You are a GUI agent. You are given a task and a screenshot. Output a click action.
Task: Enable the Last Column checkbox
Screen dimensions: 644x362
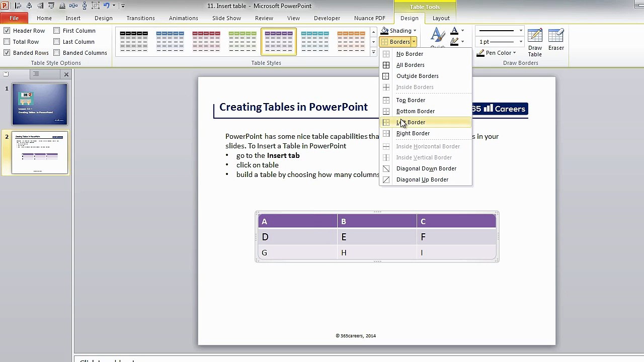tap(57, 42)
